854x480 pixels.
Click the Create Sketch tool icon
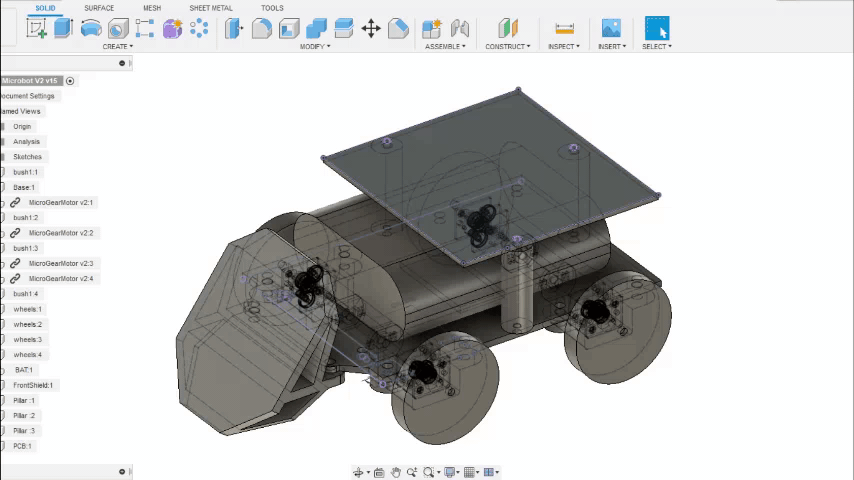[37, 28]
